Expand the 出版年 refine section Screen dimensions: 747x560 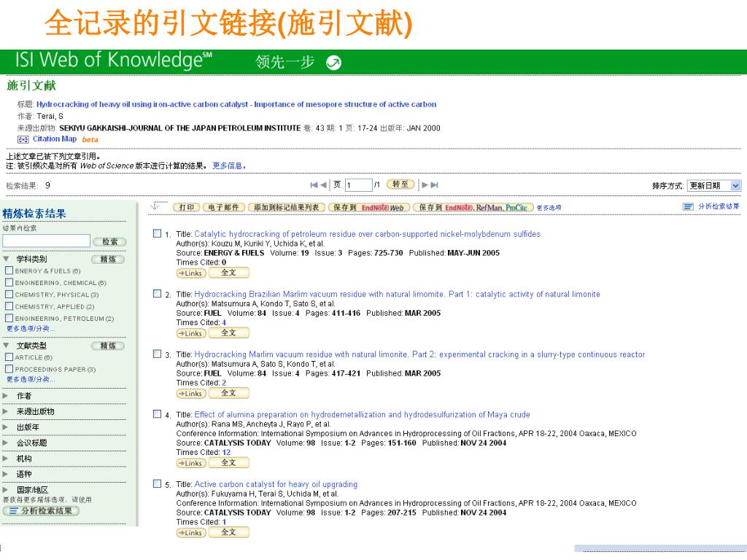[x=6, y=427]
